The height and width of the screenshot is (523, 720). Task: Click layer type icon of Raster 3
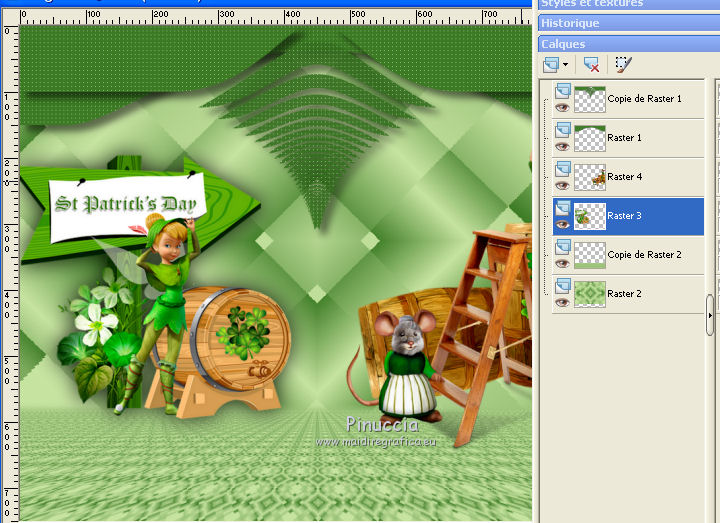563,208
